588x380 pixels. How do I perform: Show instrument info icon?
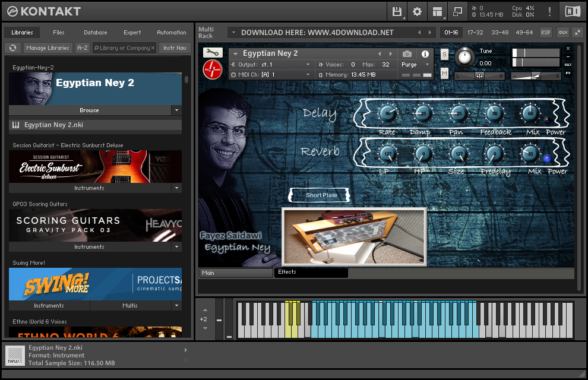coord(425,54)
